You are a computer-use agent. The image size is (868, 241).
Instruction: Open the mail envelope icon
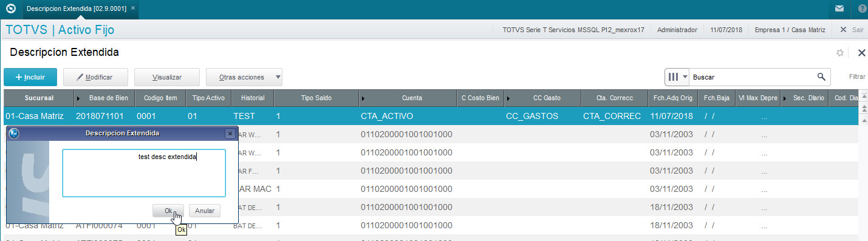click(x=839, y=9)
